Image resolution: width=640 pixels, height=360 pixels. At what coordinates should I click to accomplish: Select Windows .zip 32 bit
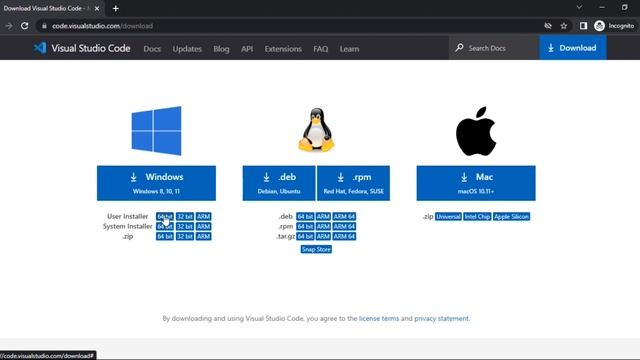pyautogui.click(x=184, y=236)
